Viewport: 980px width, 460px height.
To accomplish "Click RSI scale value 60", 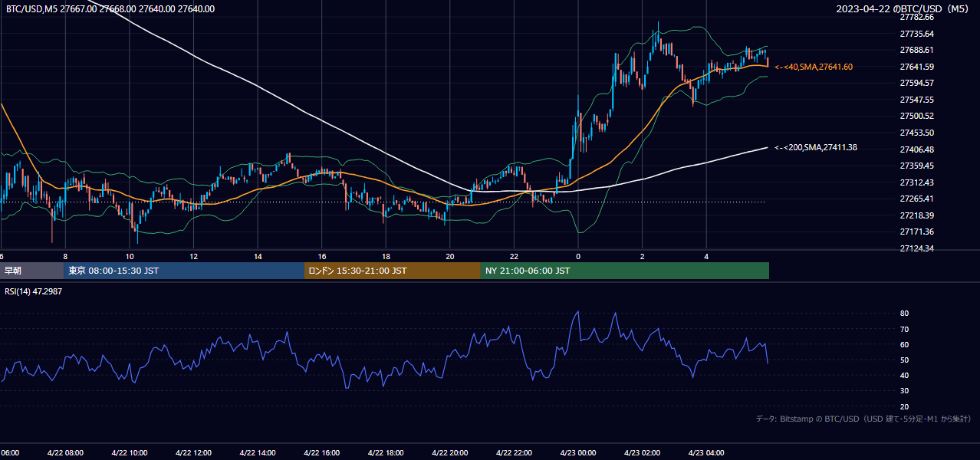I will point(904,344).
